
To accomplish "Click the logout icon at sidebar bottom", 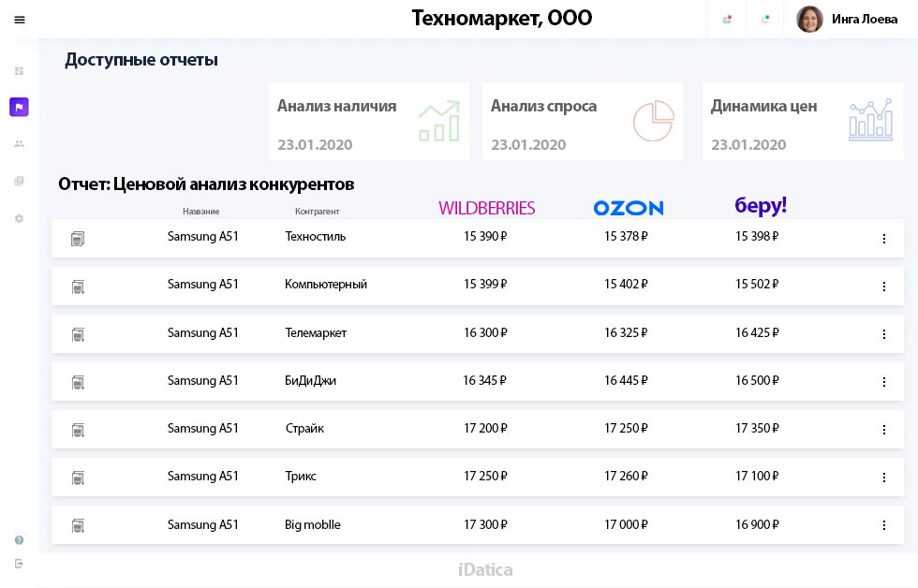I will click(x=19, y=565).
